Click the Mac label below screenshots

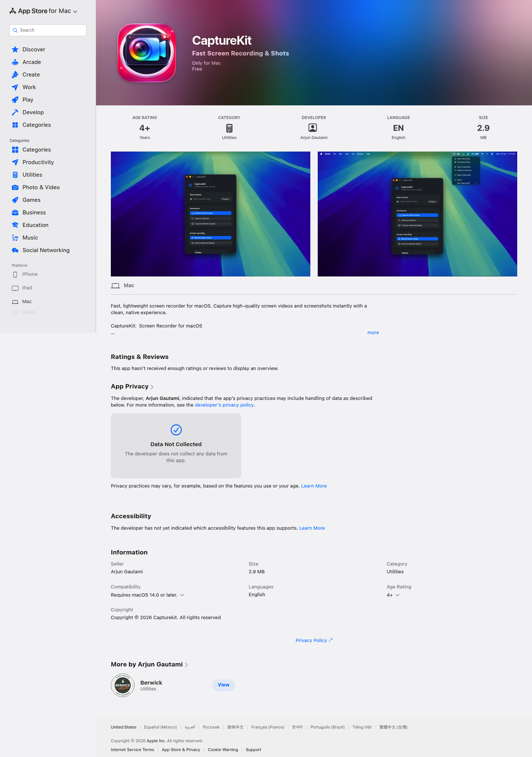tap(129, 286)
